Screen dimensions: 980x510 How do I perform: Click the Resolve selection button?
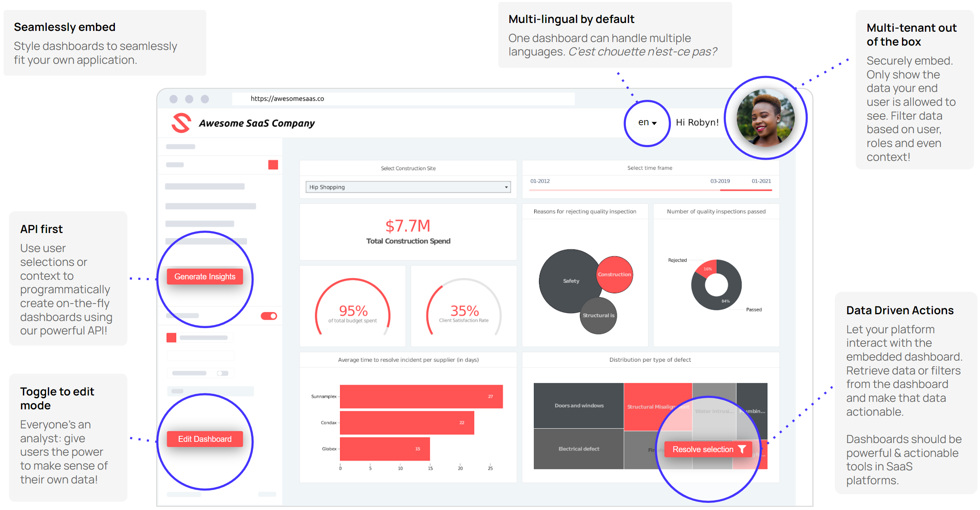[x=702, y=449]
